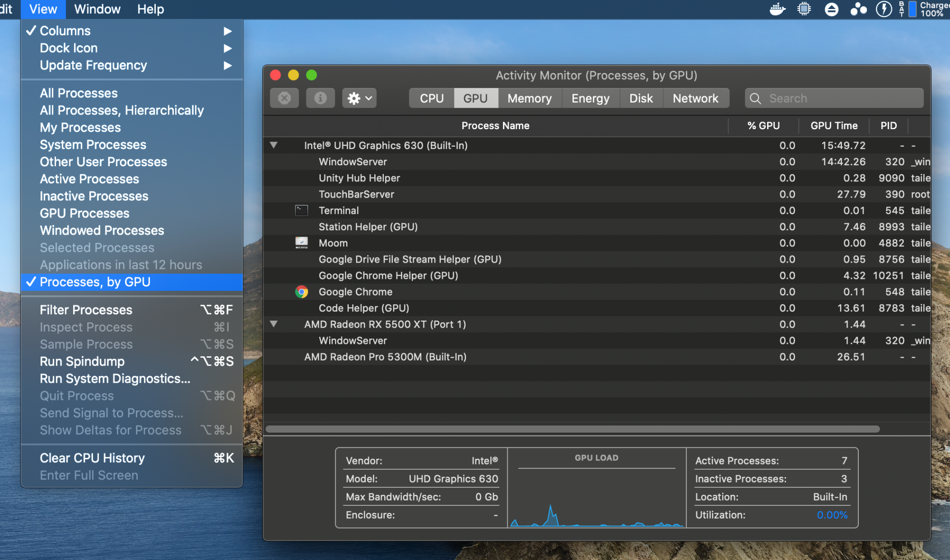This screenshot has height=560, width=950.
Task: Click the Inspect process info icon
Action: click(320, 98)
